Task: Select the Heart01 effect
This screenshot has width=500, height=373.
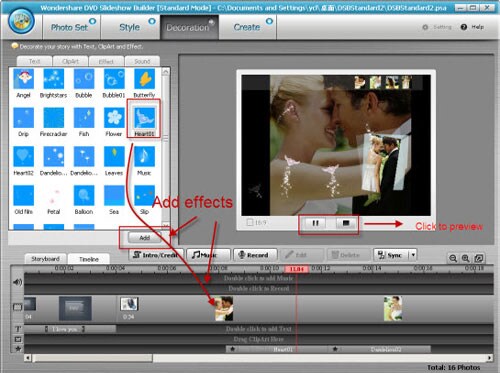Action: [144, 118]
